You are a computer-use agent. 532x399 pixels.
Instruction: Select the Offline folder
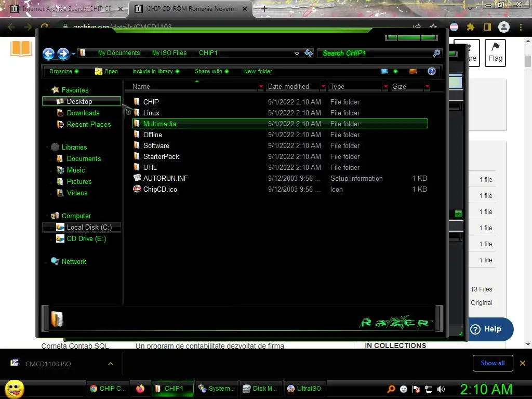point(152,135)
